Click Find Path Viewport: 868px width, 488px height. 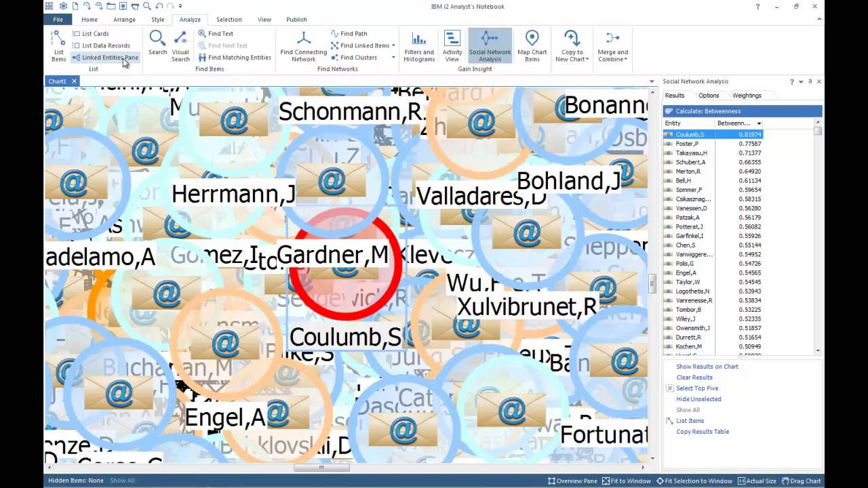[x=349, y=33]
